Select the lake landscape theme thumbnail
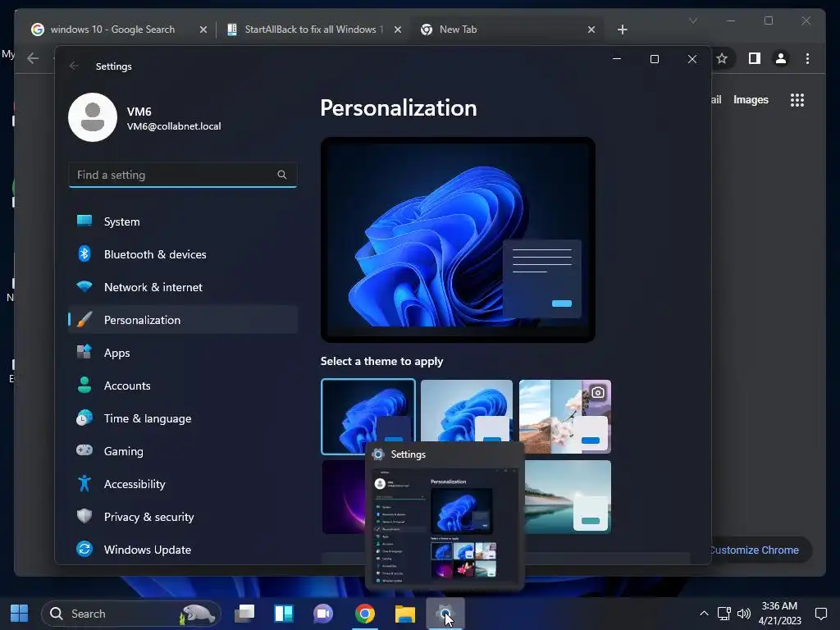This screenshot has width=840, height=630. click(x=568, y=496)
